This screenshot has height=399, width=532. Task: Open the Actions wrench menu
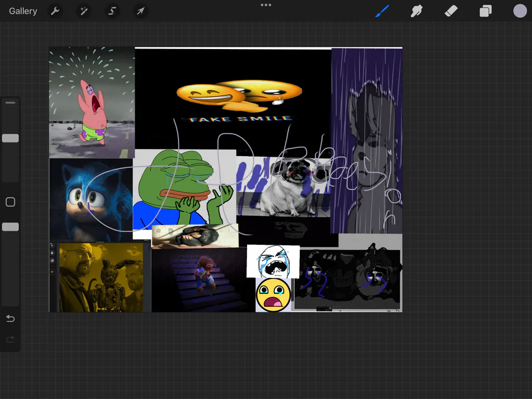(x=55, y=11)
